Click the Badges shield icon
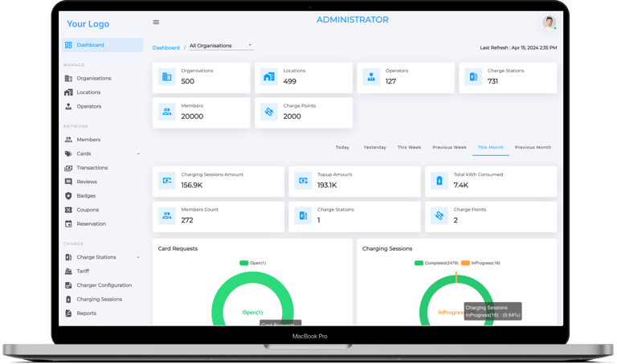 (68, 195)
